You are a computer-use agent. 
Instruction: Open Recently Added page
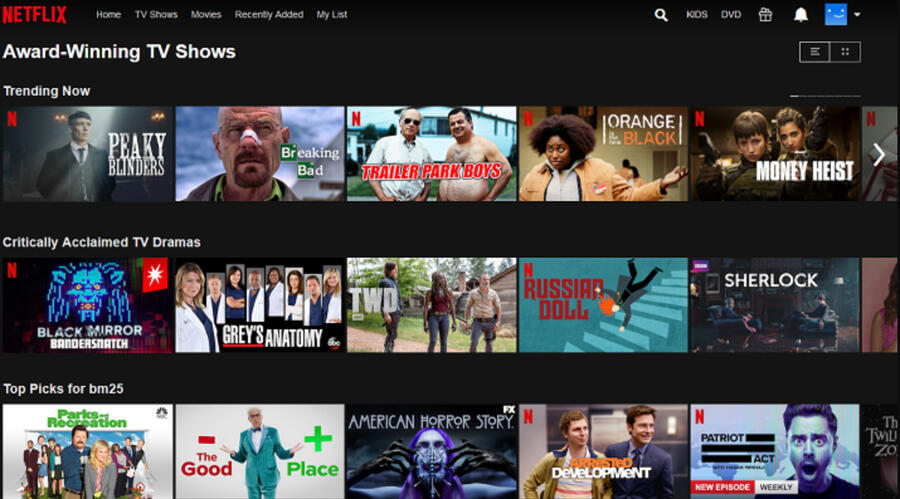tap(269, 15)
